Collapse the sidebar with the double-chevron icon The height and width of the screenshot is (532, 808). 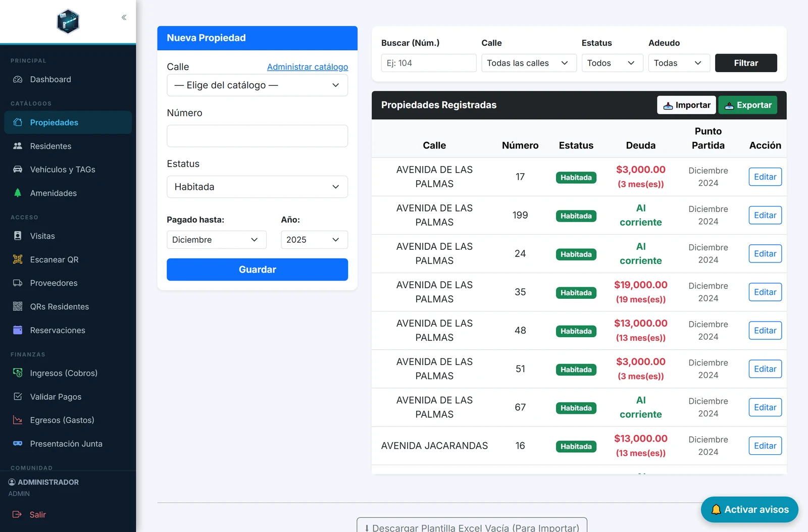(124, 18)
